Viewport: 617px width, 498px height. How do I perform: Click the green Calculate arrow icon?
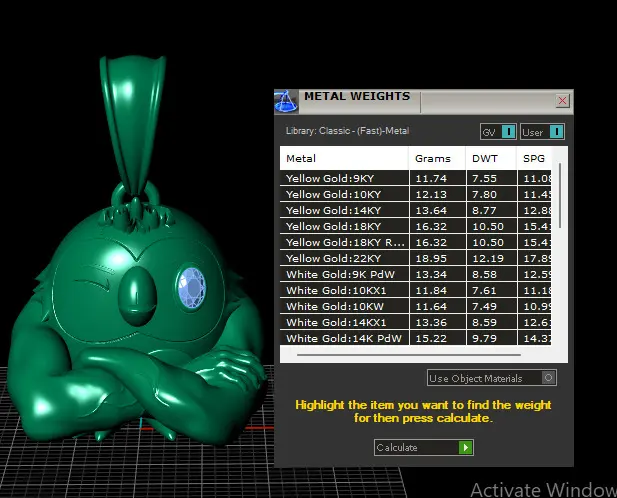click(466, 448)
